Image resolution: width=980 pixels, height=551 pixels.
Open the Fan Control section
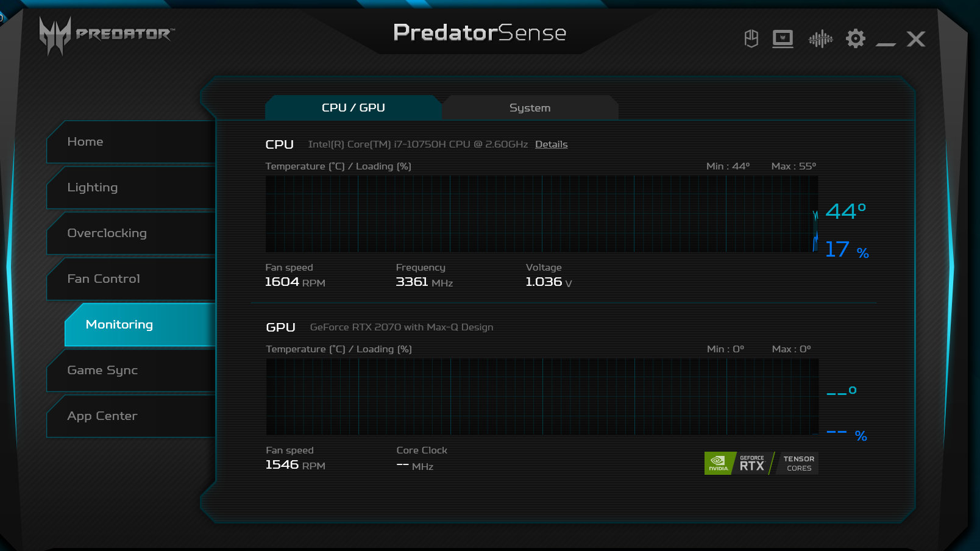[131, 279]
